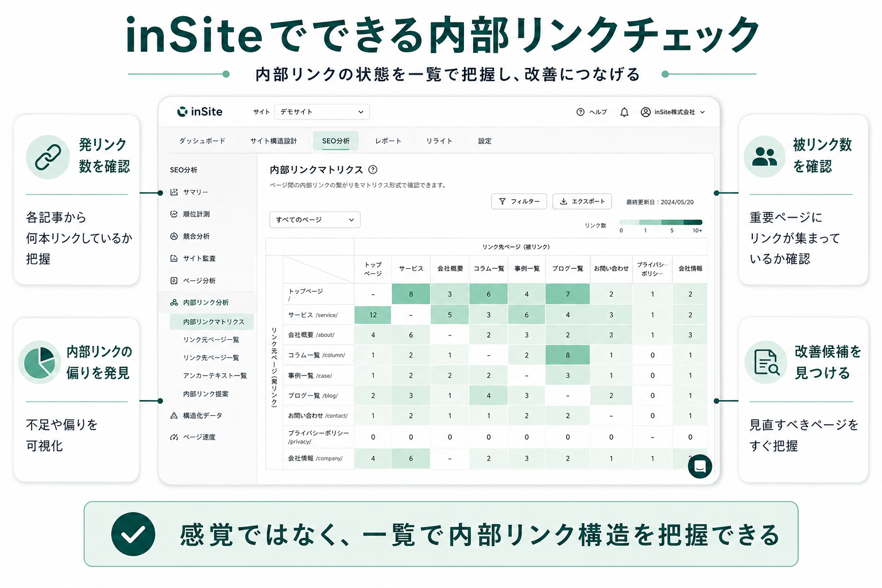Click the お問い合わせ /contact/ row label
This screenshot has width=882, height=588.
click(x=318, y=416)
